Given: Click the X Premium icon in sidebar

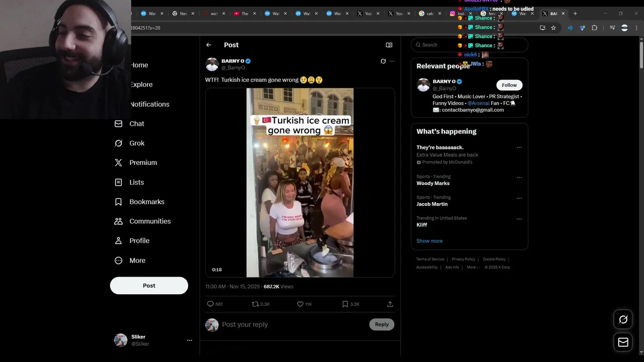Looking at the screenshot, I should tap(118, 163).
